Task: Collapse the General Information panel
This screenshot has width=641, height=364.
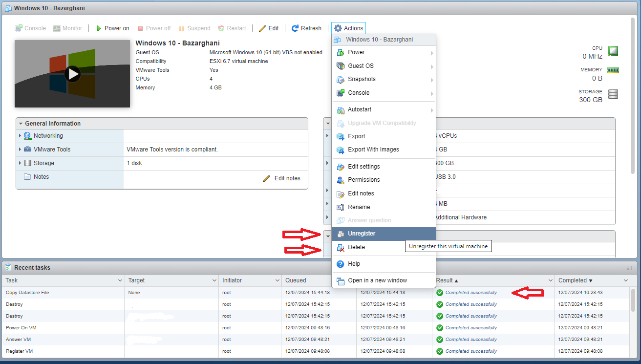Action: [x=21, y=124]
